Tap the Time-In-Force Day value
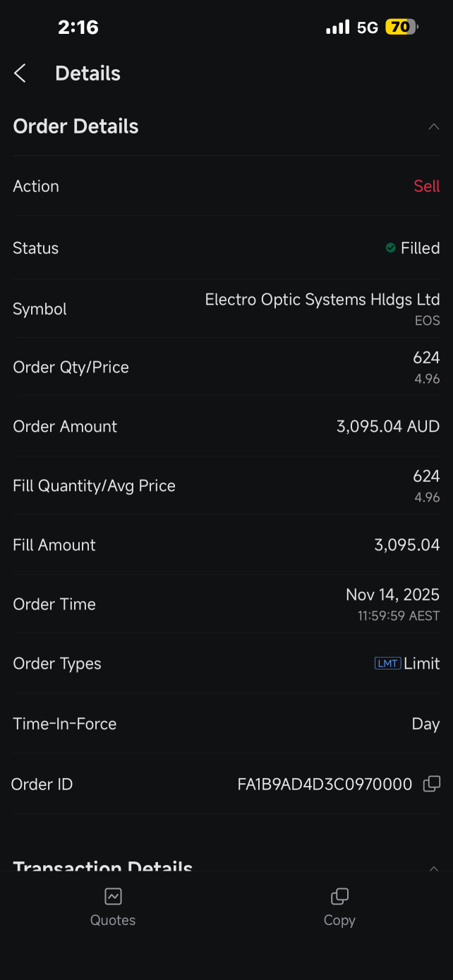Image resolution: width=453 pixels, height=980 pixels. [426, 724]
